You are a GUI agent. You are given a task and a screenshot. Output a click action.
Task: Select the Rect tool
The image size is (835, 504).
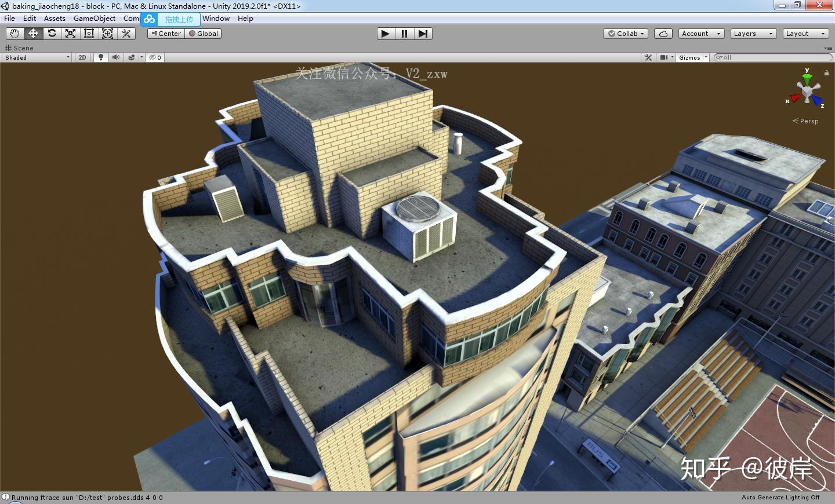[89, 34]
